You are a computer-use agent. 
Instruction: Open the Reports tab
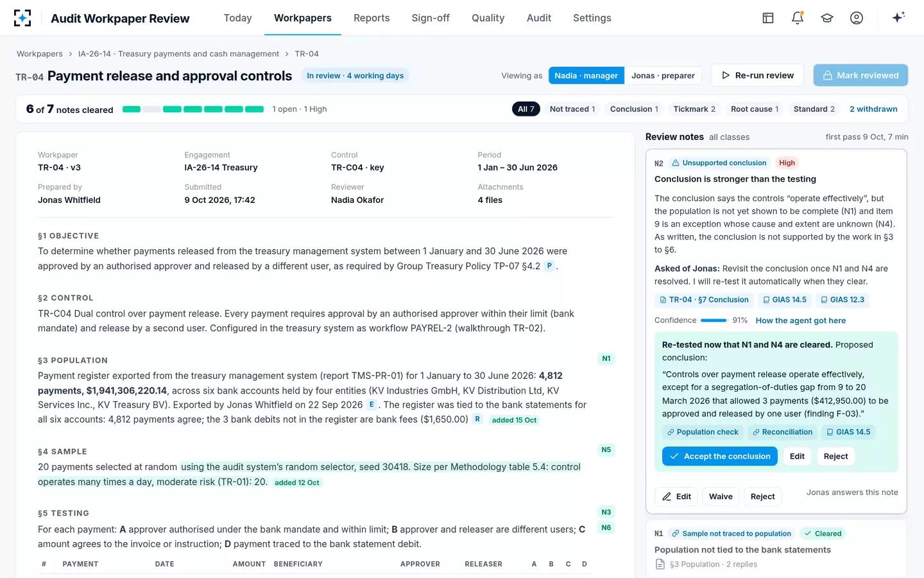tap(372, 18)
